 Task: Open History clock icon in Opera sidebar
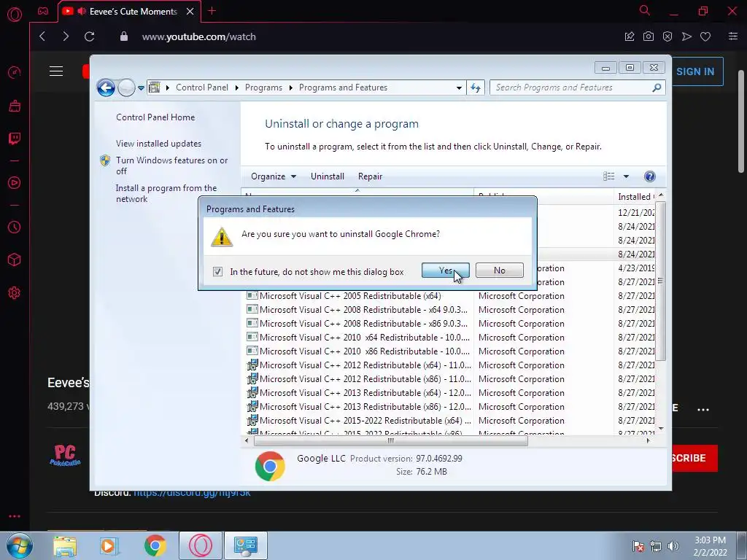pyautogui.click(x=15, y=227)
